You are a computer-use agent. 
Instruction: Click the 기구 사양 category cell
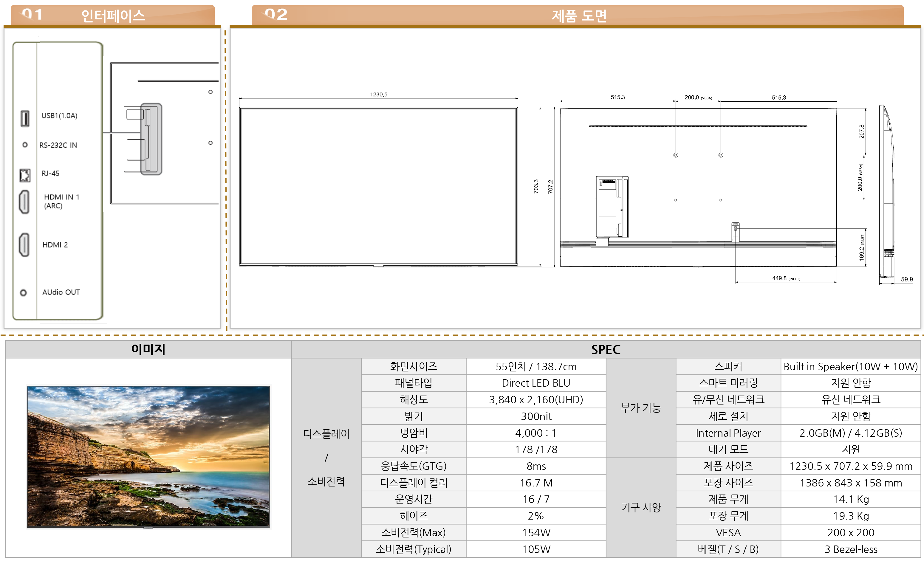click(640, 507)
